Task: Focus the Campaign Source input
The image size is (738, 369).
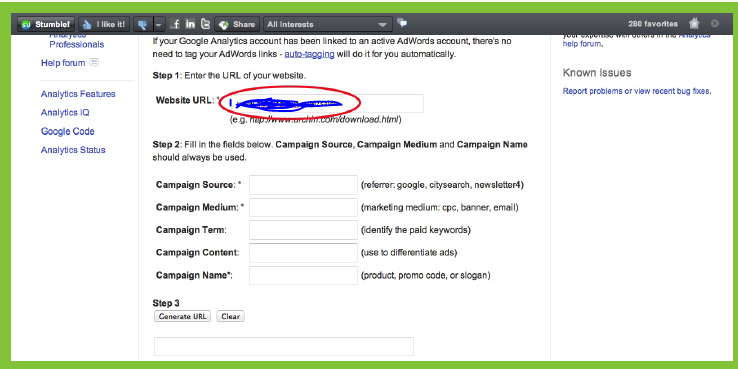Action: (303, 184)
